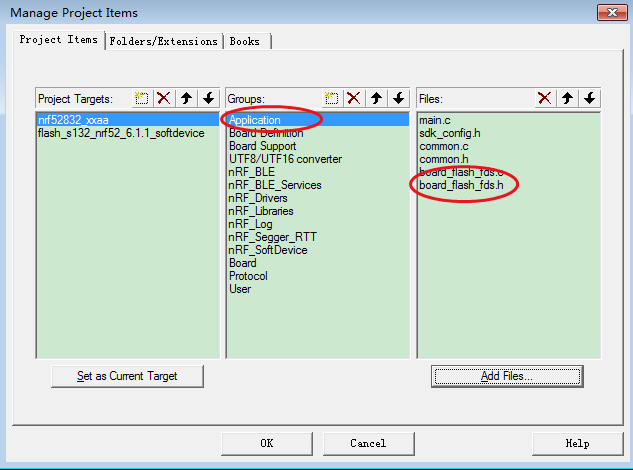Viewport: 633px width, 470px height.
Task: Move project target down
Action: (x=208, y=98)
